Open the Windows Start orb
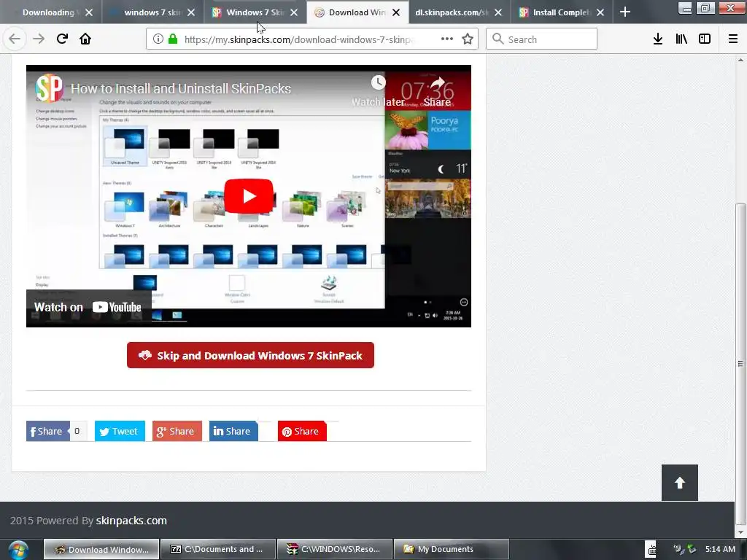747x560 pixels. coord(18,550)
